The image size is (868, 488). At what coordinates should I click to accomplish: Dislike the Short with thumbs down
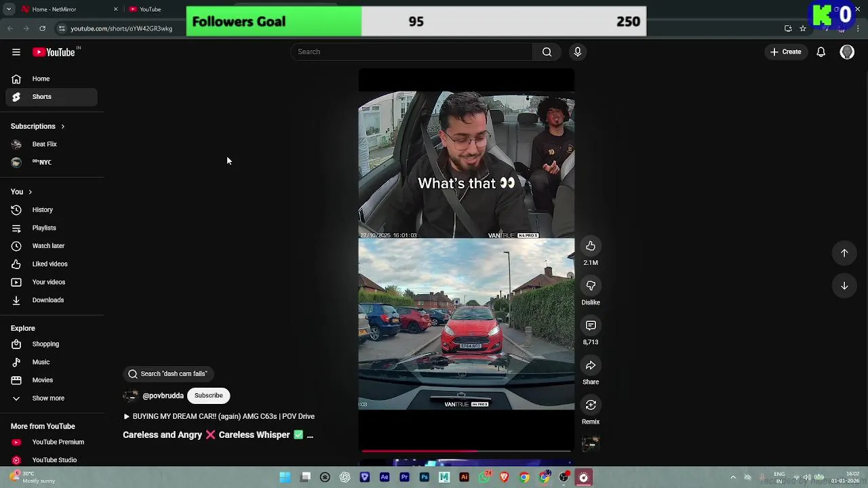pos(591,286)
